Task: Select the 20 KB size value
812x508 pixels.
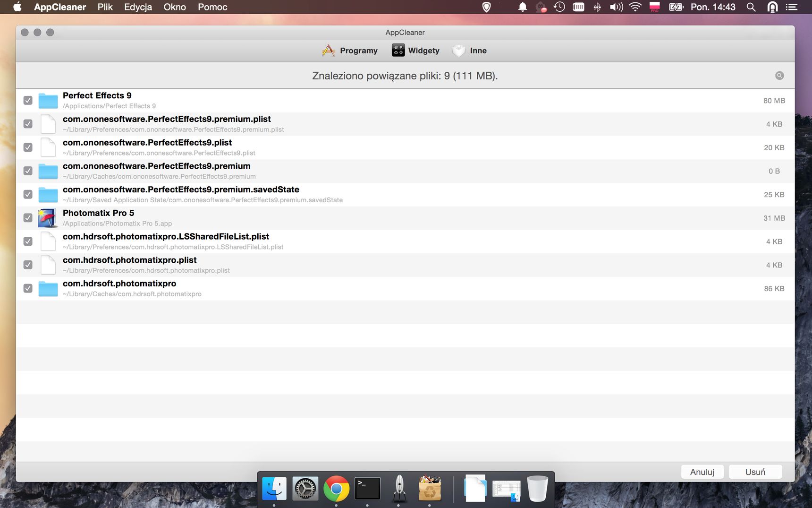Action: coord(774,147)
